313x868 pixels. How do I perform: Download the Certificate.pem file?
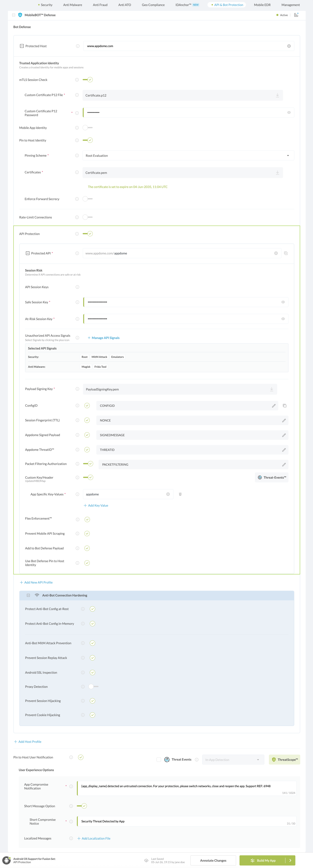(x=277, y=173)
